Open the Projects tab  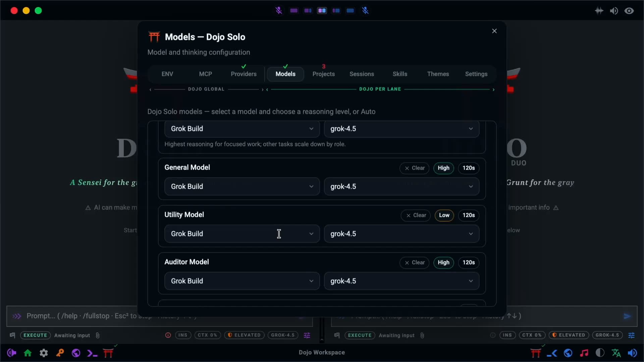(324, 74)
